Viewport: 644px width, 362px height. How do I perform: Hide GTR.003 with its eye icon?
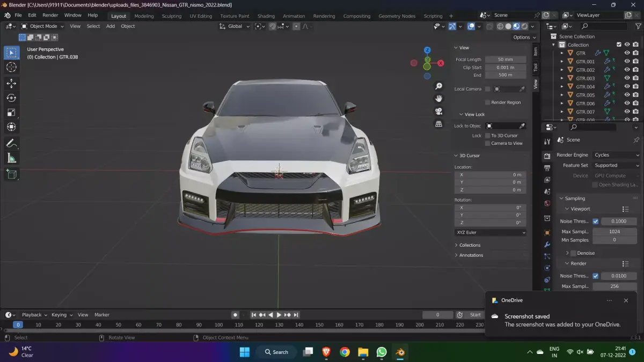[627, 78]
